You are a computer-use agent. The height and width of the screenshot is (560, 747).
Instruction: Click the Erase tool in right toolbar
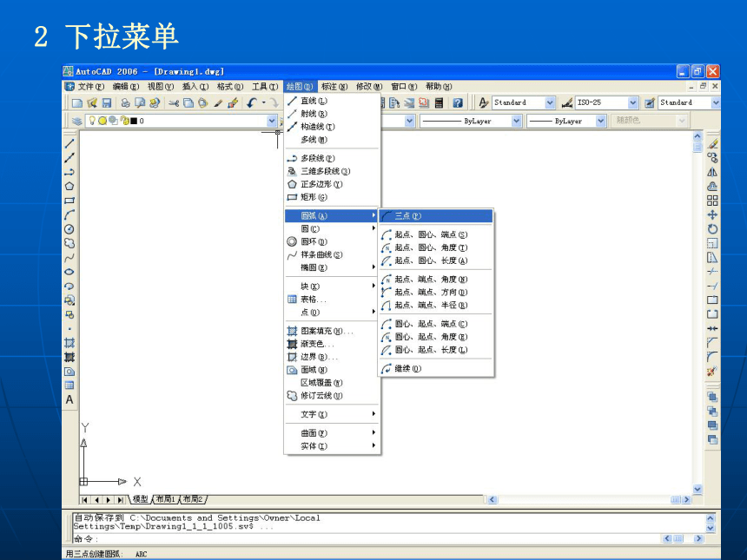click(x=712, y=143)
